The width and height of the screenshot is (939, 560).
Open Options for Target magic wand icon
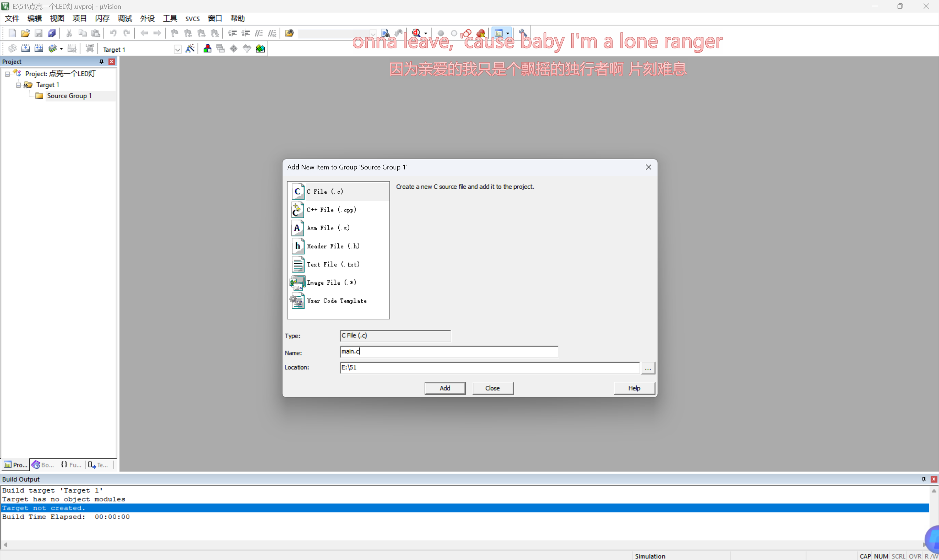tap(190, 49)
